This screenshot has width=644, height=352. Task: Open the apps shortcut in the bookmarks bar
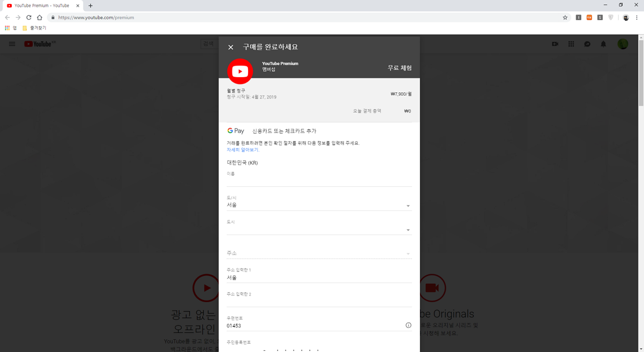(x=10, y=28)
